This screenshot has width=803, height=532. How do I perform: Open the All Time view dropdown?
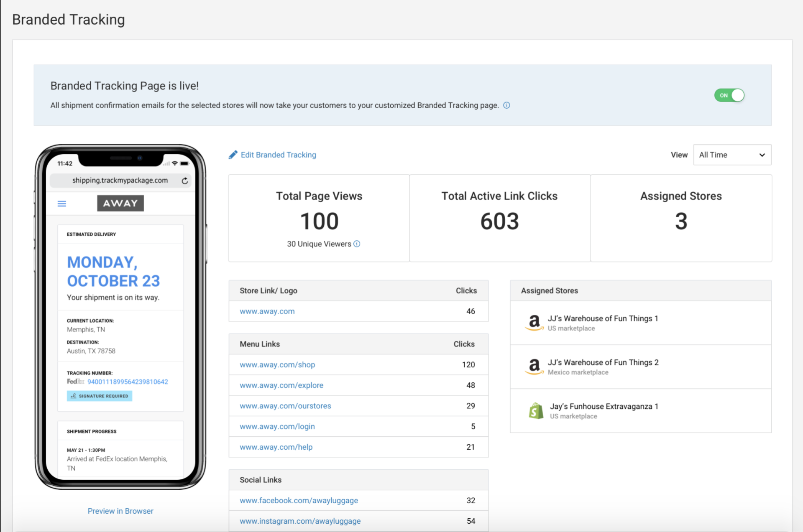tap(732, 155)
